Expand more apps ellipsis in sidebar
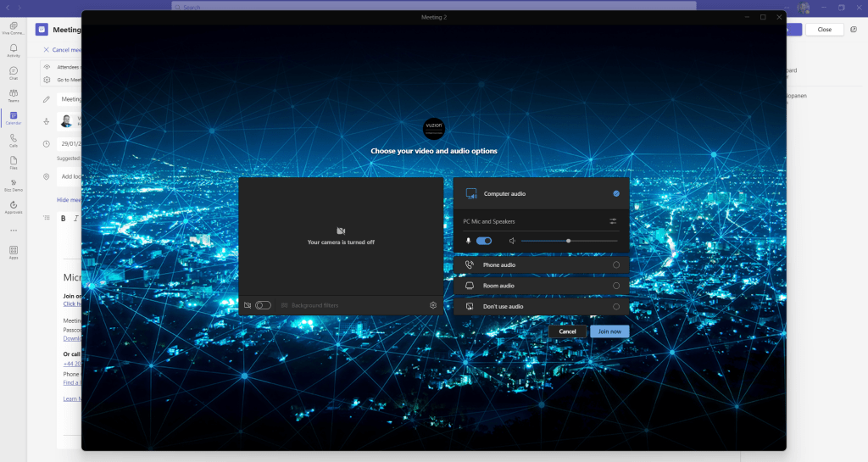Image resolution: width=868 pixels, height=462 pixels. coord(14,230)
